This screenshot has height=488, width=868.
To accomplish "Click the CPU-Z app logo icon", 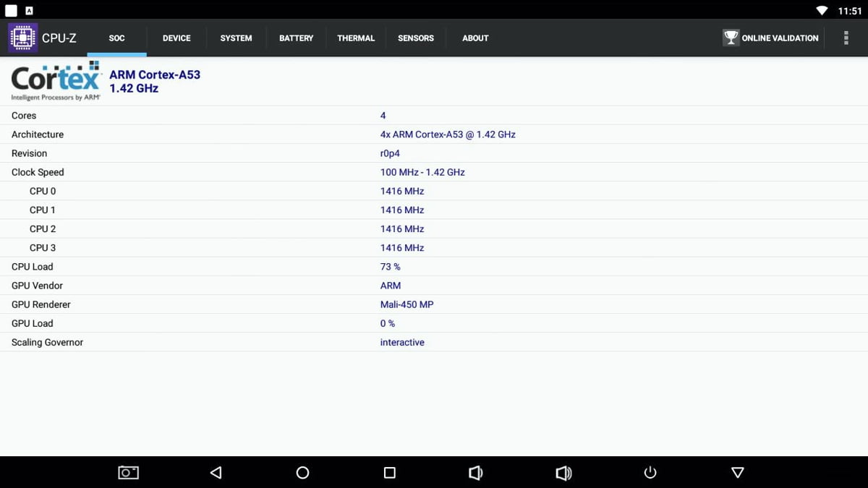I will coord(22,38).
